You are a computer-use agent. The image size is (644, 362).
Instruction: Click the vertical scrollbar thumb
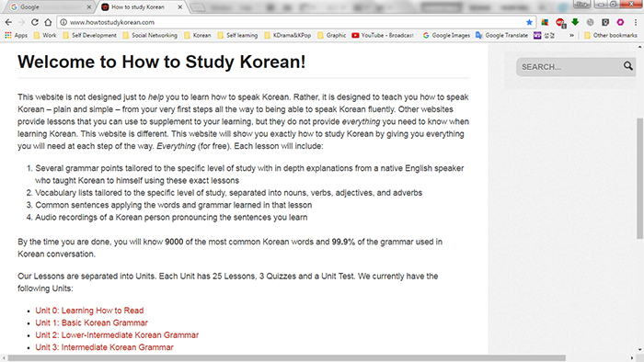pyautogui.click(x=639, y=178)
